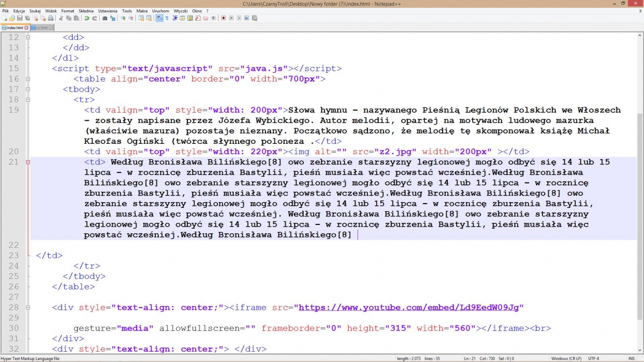Click the Zoom Out toolbar icon
644x362 pixels.
(131, 18)
